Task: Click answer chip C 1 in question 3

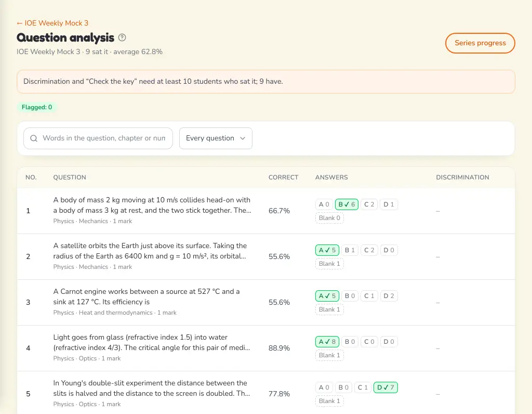Action: click(369, 296)
